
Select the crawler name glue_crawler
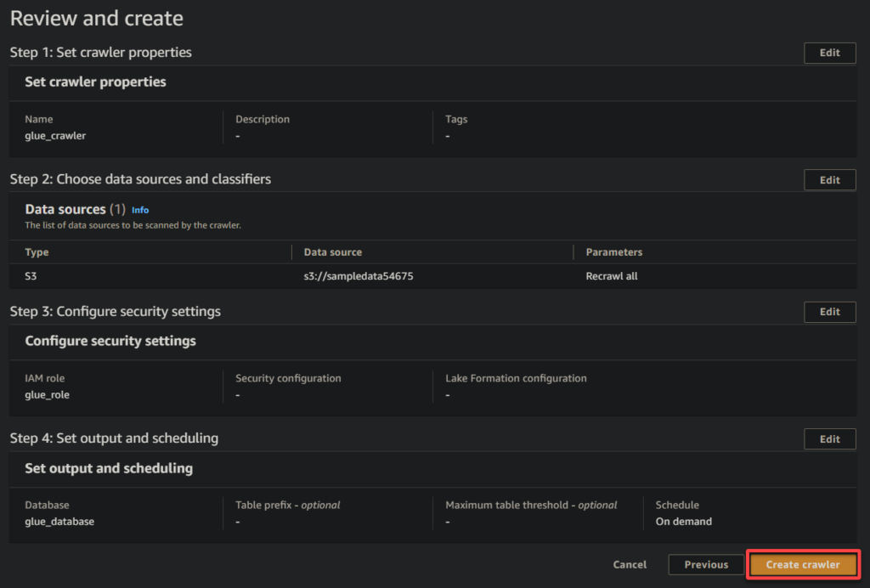point(55,135)
